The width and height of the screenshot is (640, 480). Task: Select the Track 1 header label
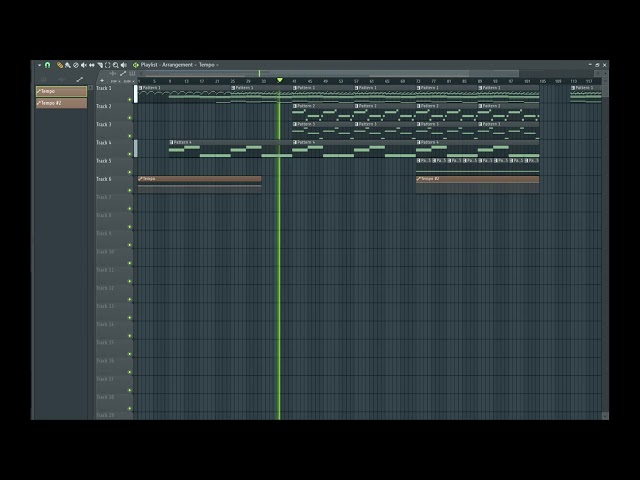pos(104,88)
